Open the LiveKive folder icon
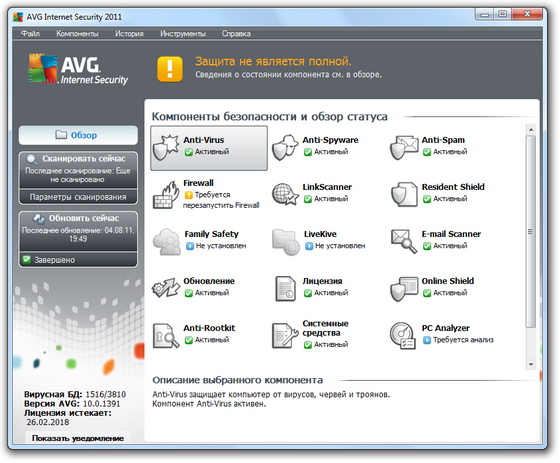This screenshot has height=463, width=560. tap(286, 242)
